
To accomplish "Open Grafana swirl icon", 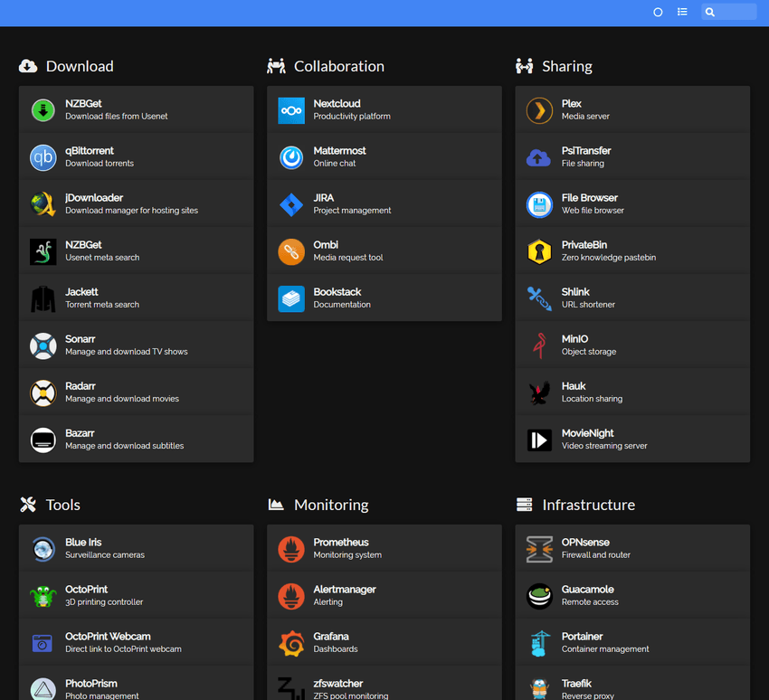I will tap(291, 643).
